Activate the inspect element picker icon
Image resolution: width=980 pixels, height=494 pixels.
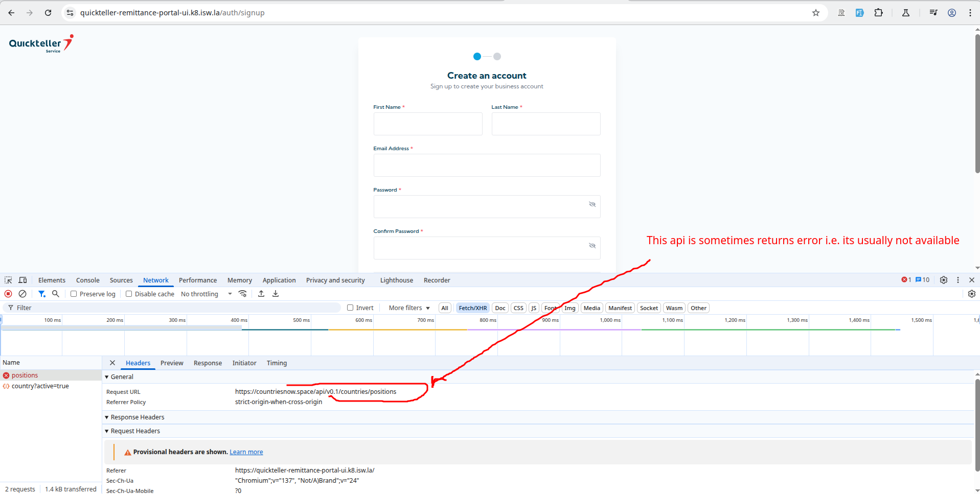[8, 280]
